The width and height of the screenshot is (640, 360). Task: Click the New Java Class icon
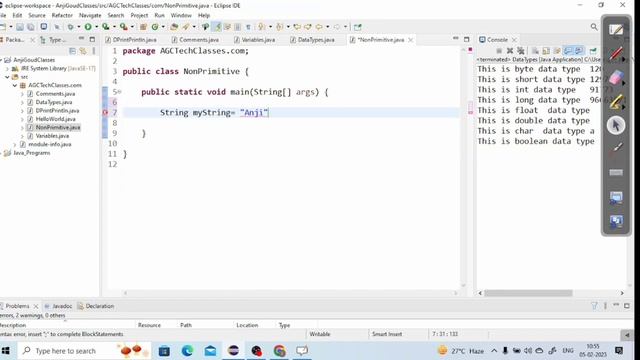point(155,27)
